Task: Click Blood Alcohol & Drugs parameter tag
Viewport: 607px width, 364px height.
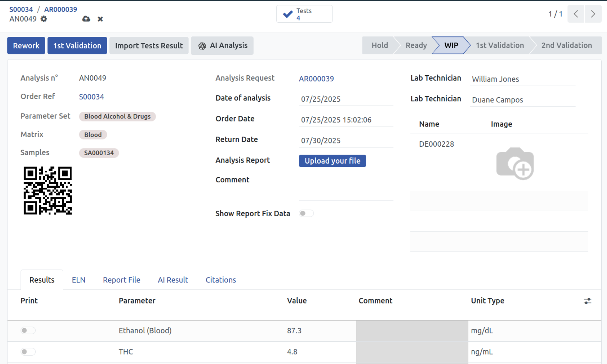Action: (x=117, y=116)
